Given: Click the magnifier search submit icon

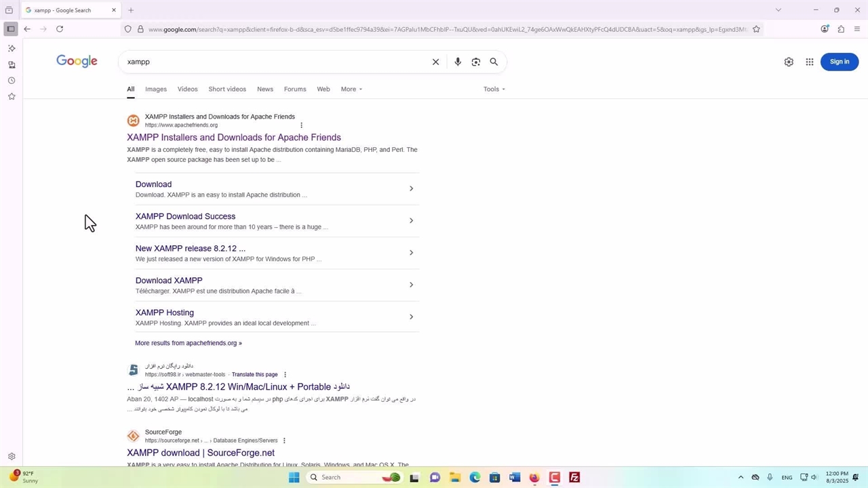Looking at the screenshot, I should click(x=494, y=62).
